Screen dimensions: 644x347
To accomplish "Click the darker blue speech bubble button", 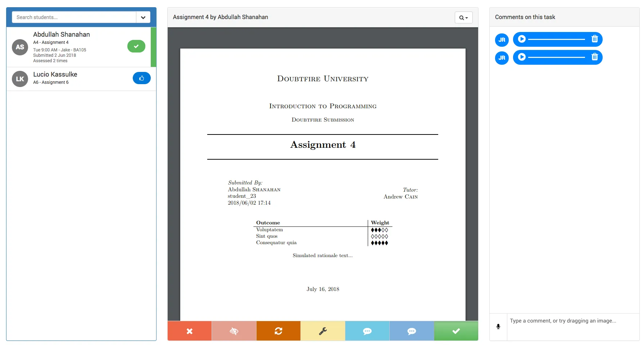I will pos(412,331).
